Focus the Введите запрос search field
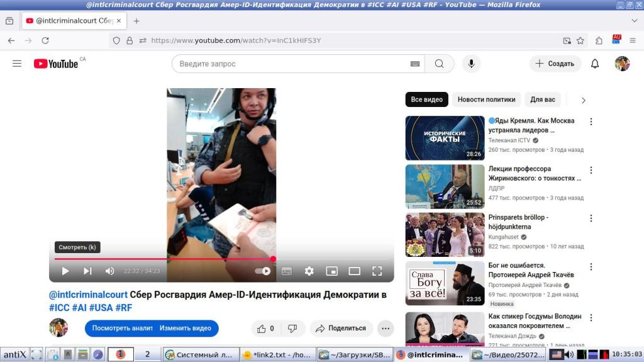Viewport: 644px width, 362px height. click(292, 64)
